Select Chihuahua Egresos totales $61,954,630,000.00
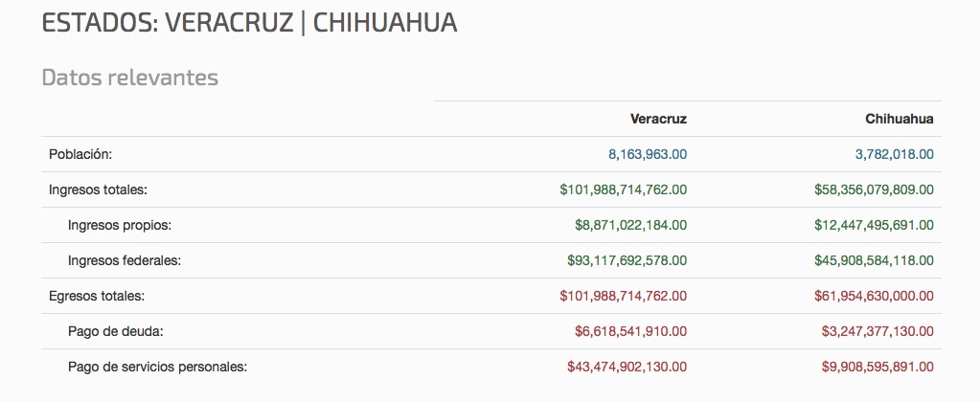The image size is (980, 402). click(874, 296)
